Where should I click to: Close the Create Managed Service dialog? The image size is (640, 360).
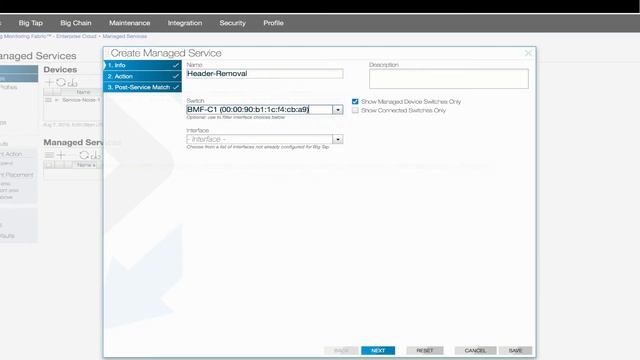[x=528, y=53]
